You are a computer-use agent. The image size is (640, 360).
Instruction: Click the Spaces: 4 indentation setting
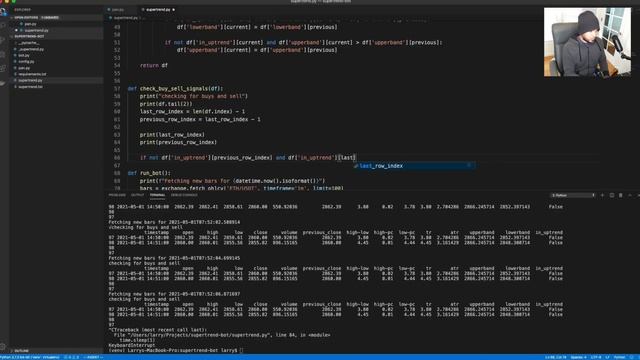point(578,357)
